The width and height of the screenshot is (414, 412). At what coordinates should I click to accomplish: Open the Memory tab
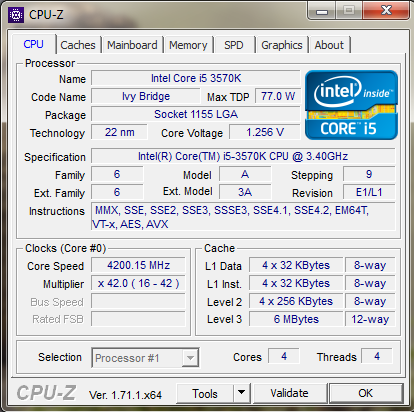coord(188,45)
